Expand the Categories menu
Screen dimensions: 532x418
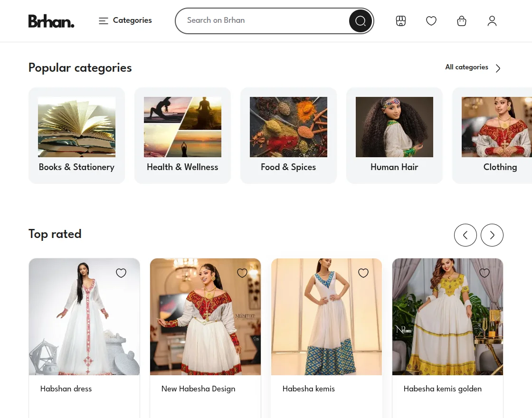pos(132,21)
